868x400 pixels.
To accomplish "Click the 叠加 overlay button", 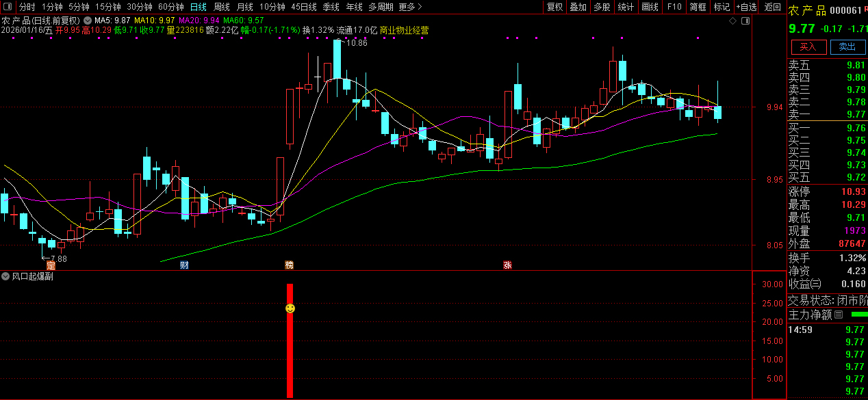I will pyautogui.click(x=578, y=7).
